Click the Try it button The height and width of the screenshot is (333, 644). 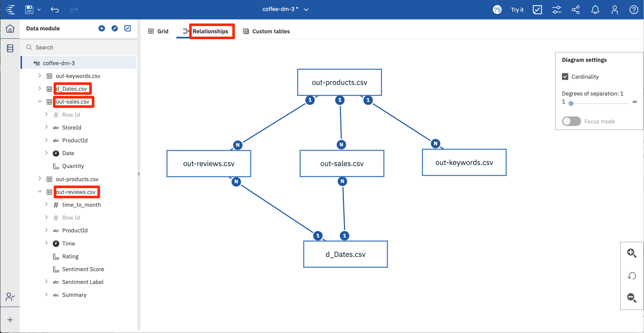[517, 10]
